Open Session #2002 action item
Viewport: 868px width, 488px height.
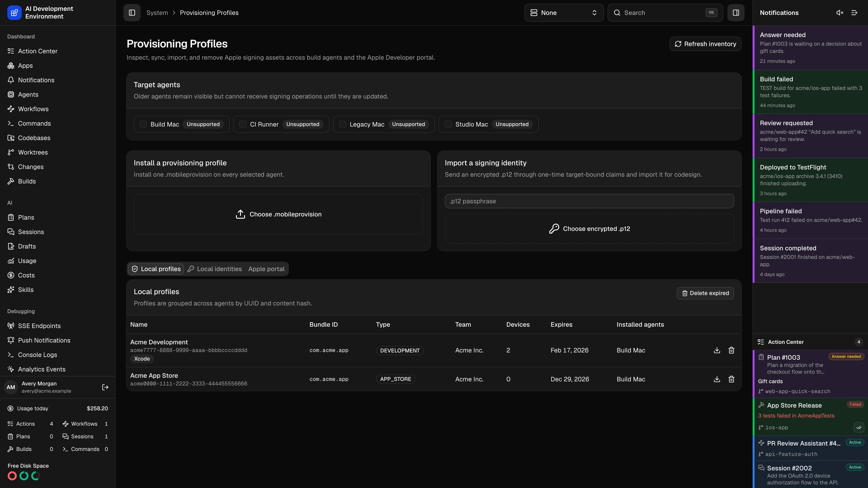(x=810, y=474)
